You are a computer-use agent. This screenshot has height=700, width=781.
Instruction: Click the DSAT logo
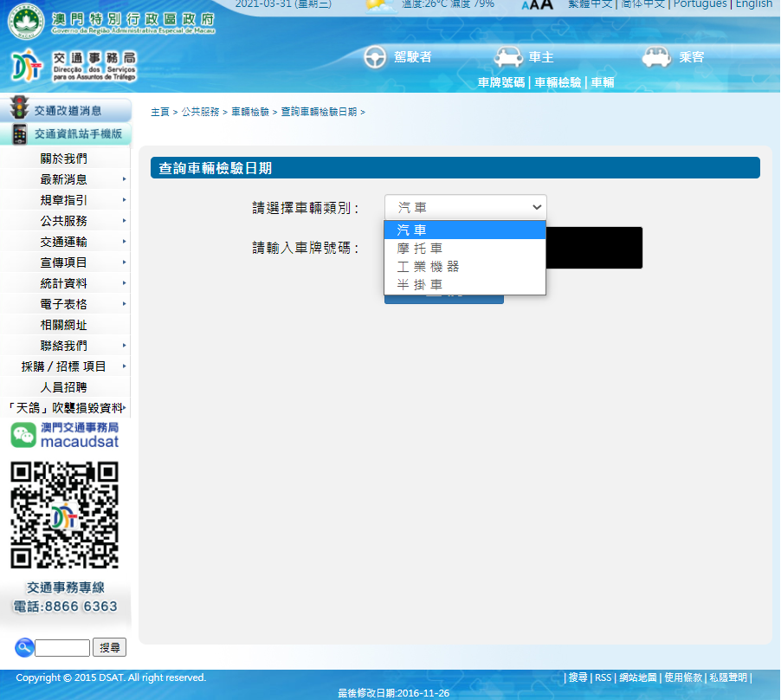click(26, 66)
